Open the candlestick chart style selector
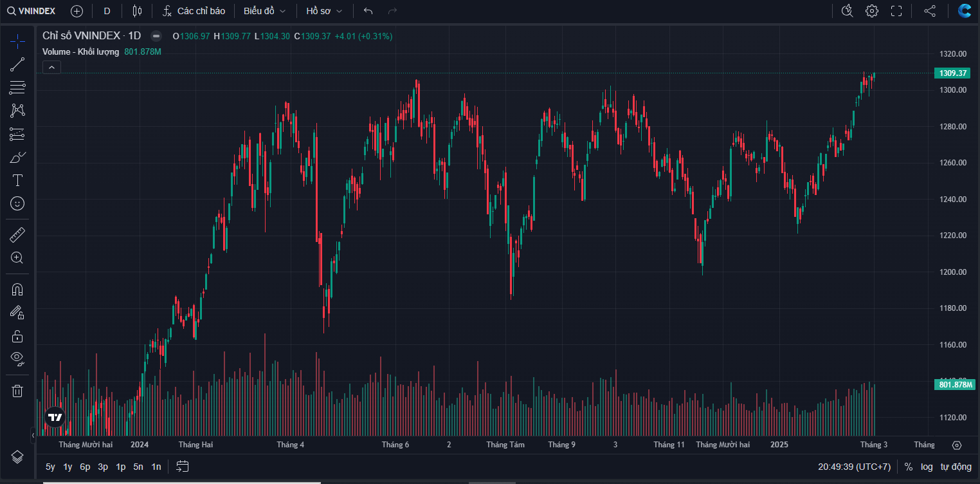The image size is (980, 484). pyautogui.click(x=136, y=11)
